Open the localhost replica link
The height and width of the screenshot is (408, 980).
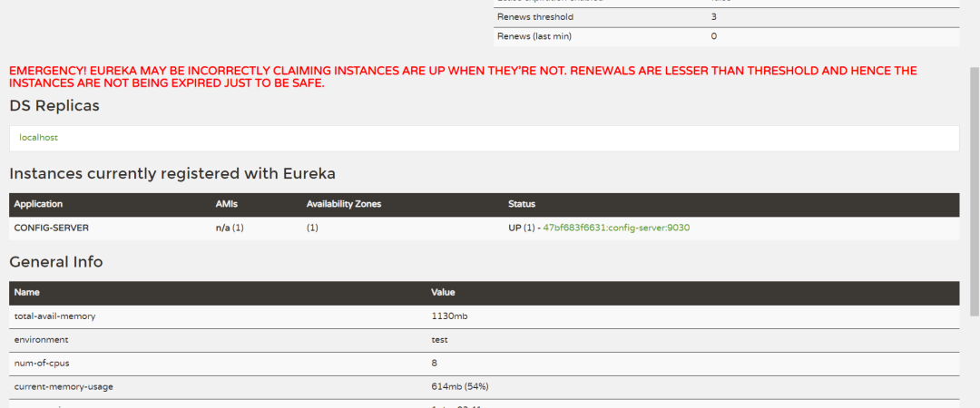click(x=39, y=138)
